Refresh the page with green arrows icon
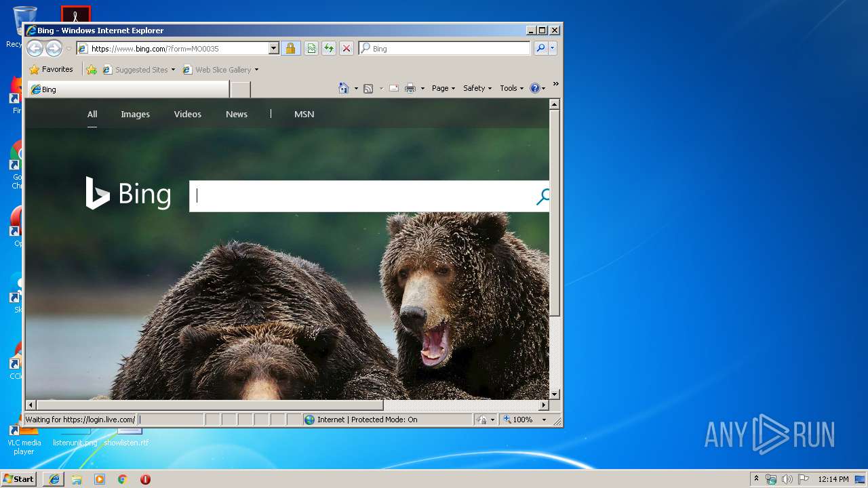The width and height of the screenshot is (868, 488). (x=329, y=49)
